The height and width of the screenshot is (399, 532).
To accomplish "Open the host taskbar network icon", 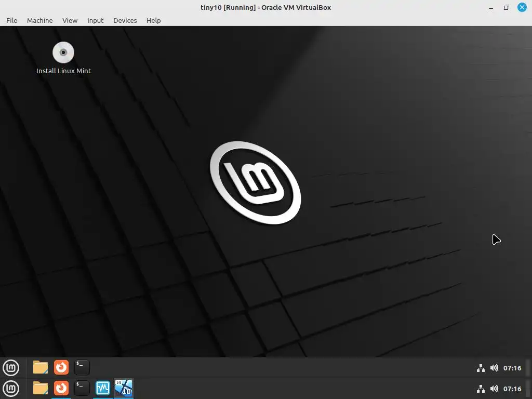I will pyautogui.click(x=481, y=389).
